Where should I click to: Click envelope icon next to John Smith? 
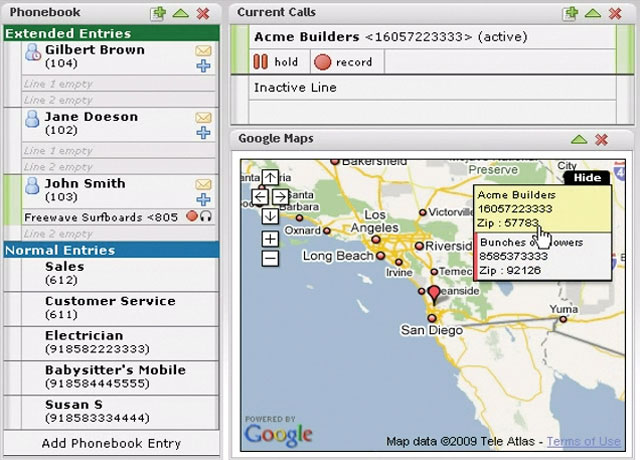tap(203, 184)
